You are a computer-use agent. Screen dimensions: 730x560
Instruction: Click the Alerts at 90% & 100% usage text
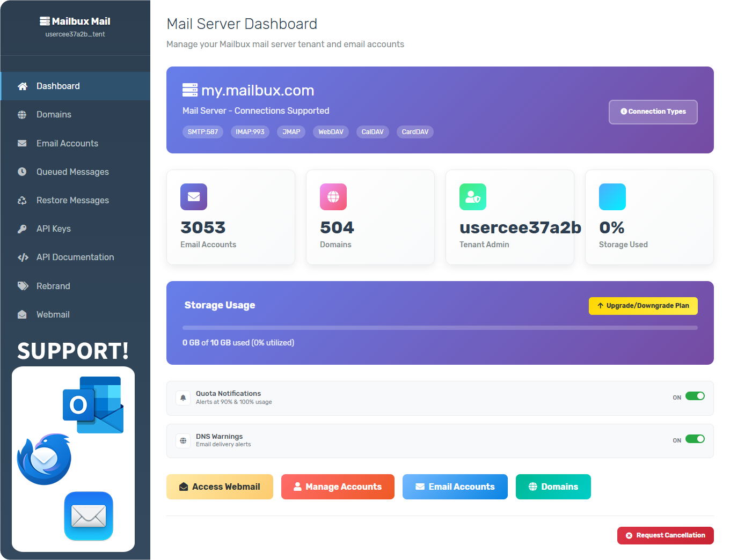(x=234, y=402)
